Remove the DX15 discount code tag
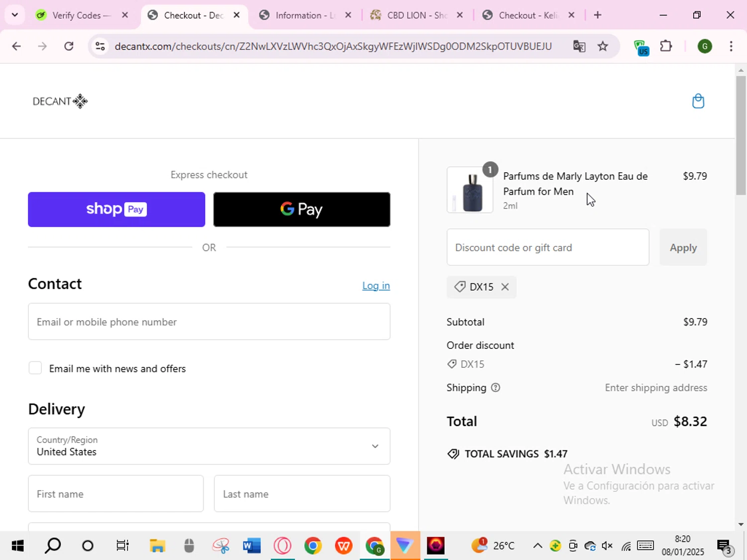The image size is (747, 560). click(x=505, y=287)
